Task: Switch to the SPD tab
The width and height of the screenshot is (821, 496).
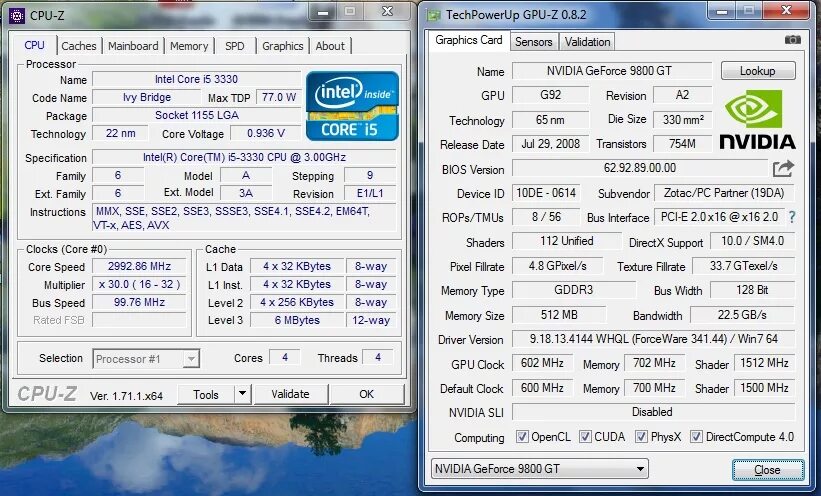Action: pos(235,46)
